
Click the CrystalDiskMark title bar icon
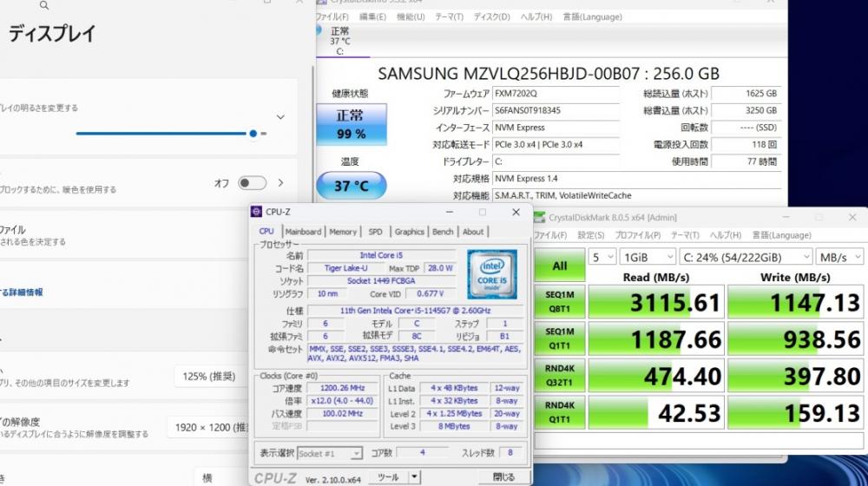point(541,218)
